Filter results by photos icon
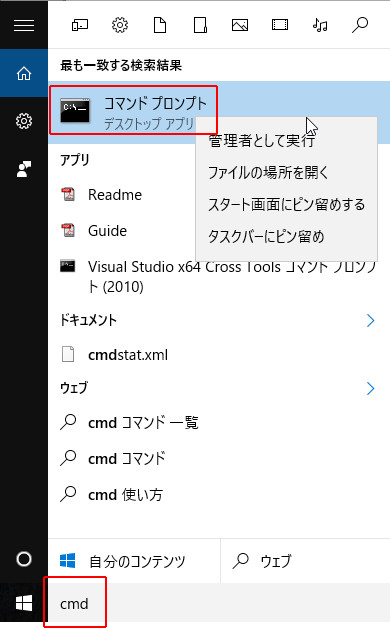Screen dimensions: 390x628 click(240, 25)
